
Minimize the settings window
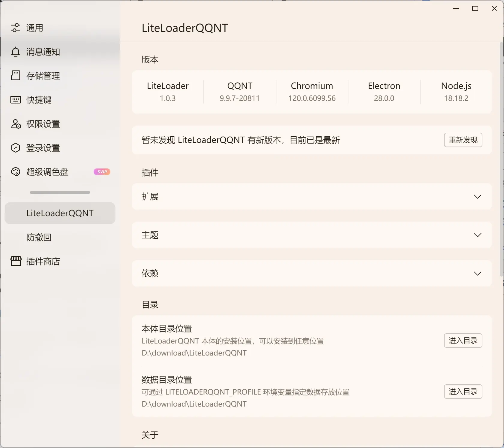(x=456, y=8)
